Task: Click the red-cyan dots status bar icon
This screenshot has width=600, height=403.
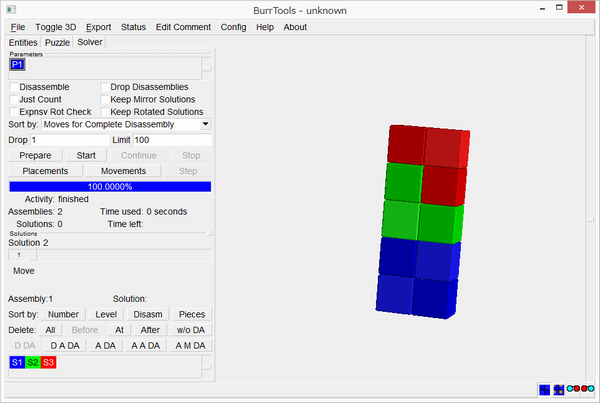Action: point(587,388)
